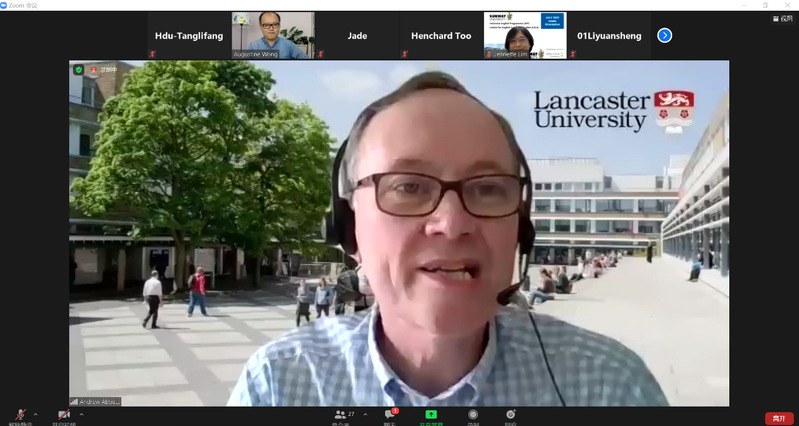Select the Jade participant tile
Viewport: 799px width, 426px height.
[x=357, y=36]
